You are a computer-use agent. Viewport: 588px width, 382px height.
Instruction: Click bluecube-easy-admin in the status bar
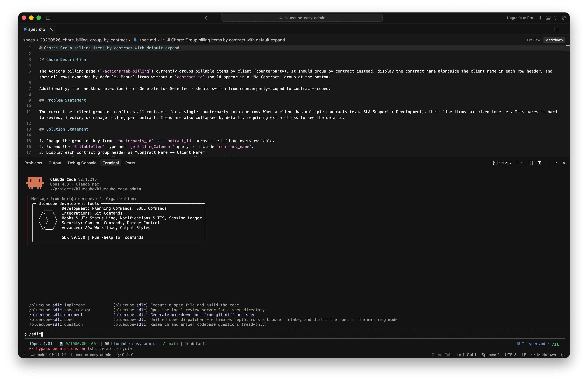click(x=91, y=355)
